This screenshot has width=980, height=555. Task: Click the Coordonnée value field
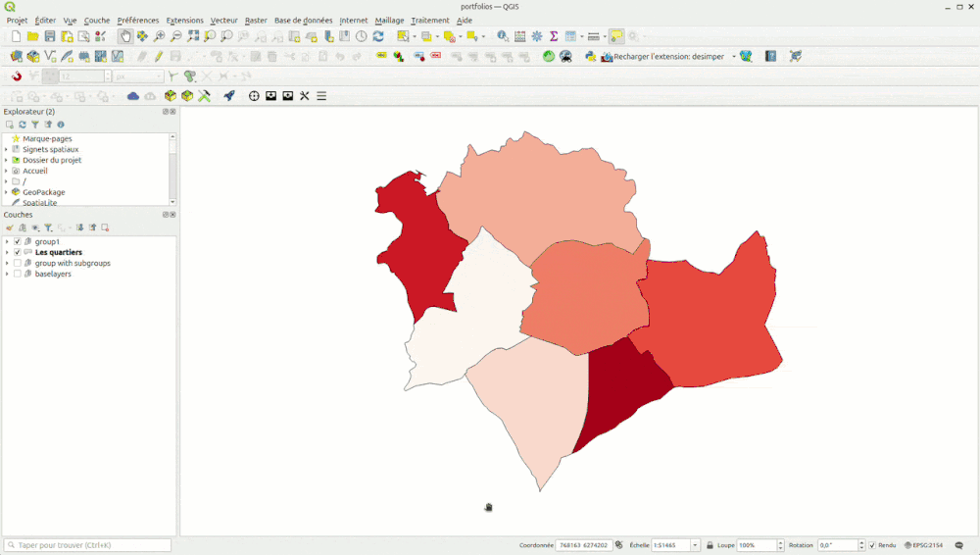584,545
